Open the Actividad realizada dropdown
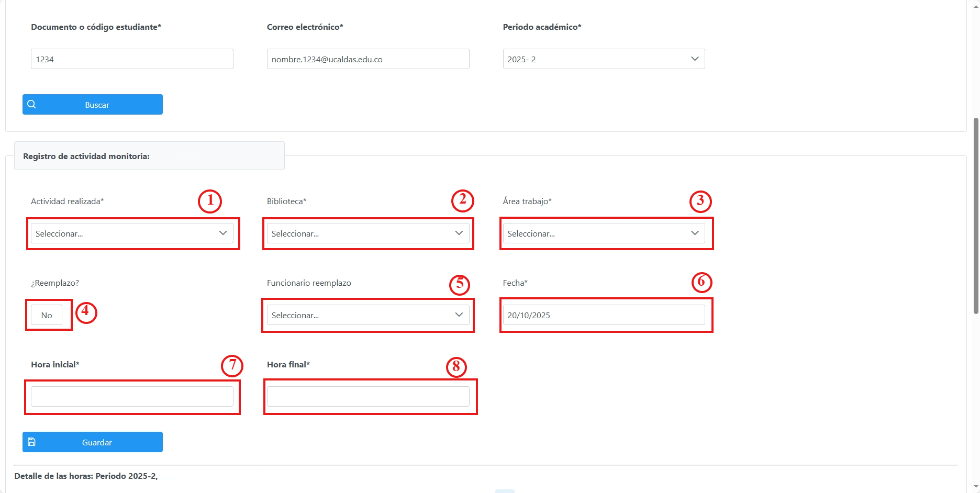This screenshot has height=493, width=980. click(132, 233)
